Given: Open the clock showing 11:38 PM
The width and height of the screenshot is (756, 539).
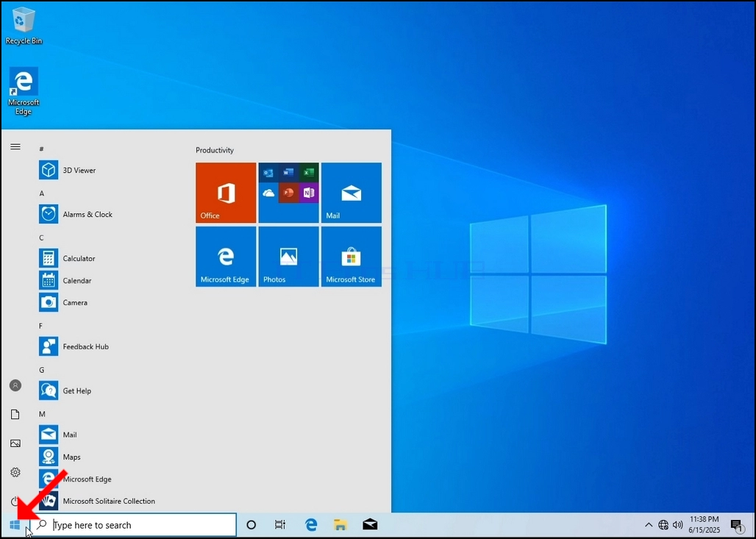Looking at the screenshot, I should [x=704, y=525].
